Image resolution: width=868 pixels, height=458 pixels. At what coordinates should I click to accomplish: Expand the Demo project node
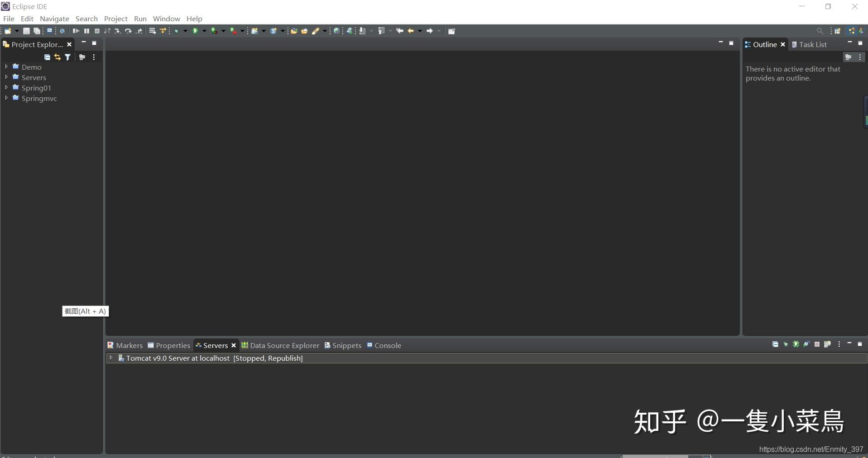point(6,67)
